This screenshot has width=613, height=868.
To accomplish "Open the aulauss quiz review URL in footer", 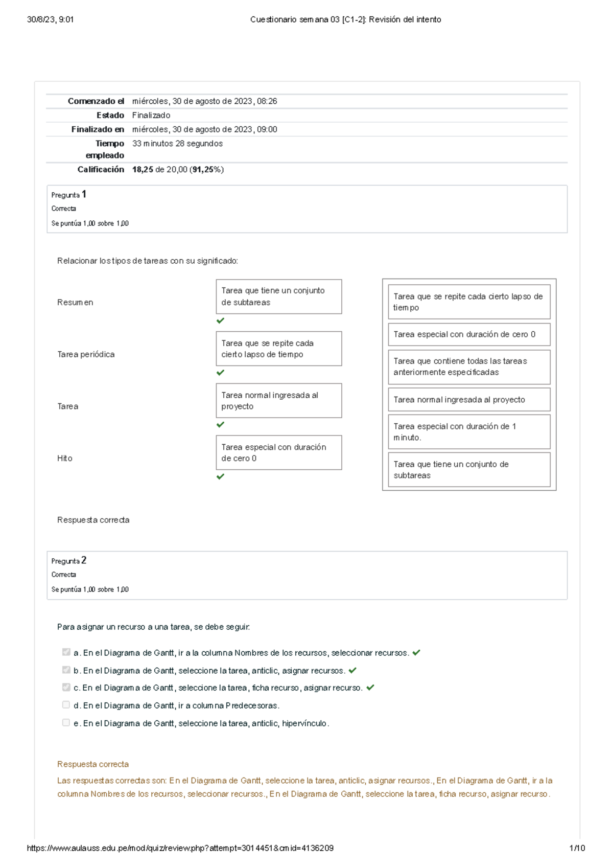I will [x=180, y=848].
